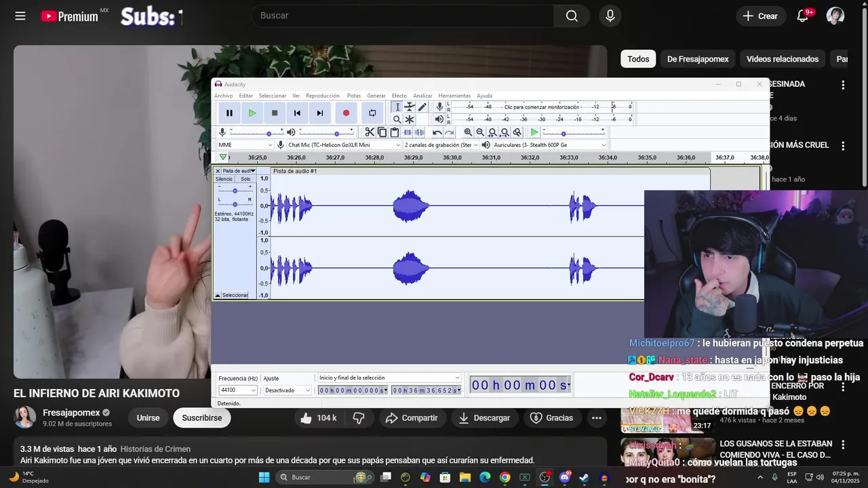Click the Zoom toggle icon
This screenshot has width=868, height=488.
pos(517,132)
